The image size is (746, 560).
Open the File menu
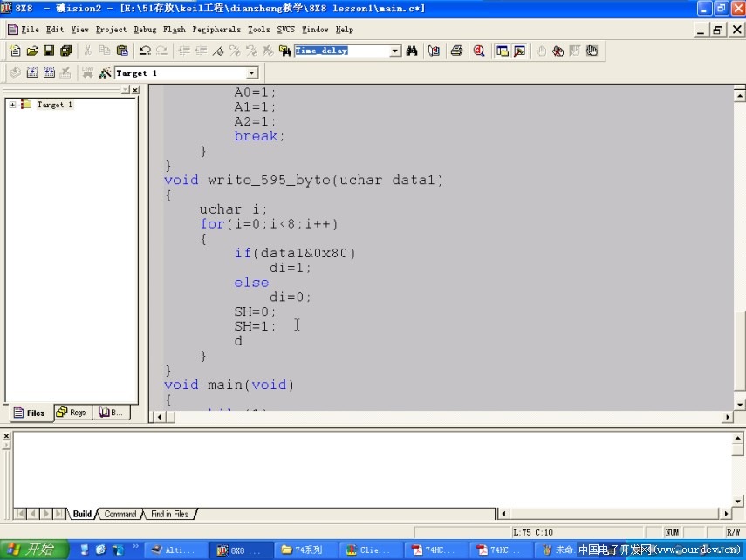(x=30, y=30)
